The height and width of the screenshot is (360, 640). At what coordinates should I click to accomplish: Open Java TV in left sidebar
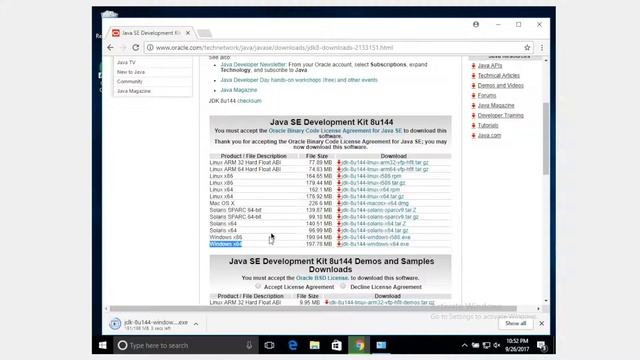(126, 62)
